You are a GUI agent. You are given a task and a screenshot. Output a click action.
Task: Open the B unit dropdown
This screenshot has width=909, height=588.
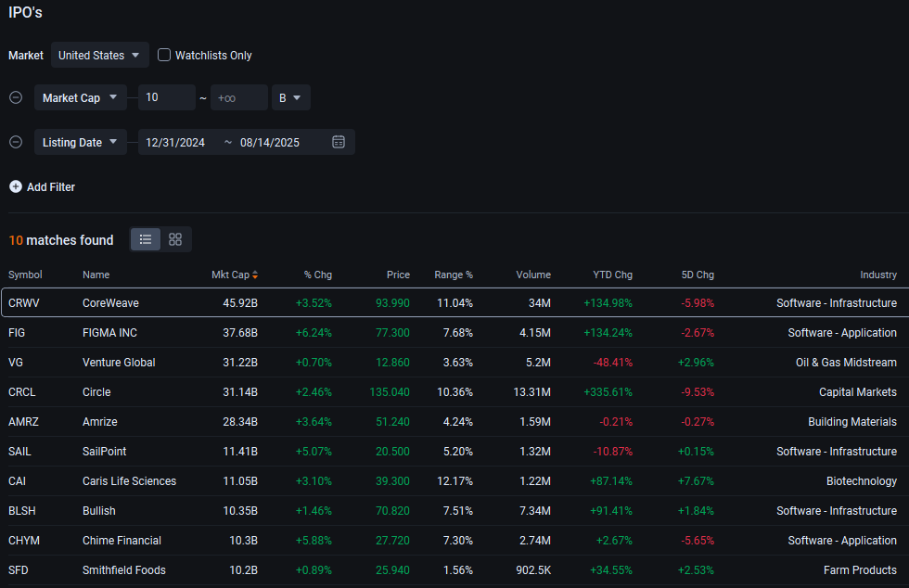coord(290,97)
